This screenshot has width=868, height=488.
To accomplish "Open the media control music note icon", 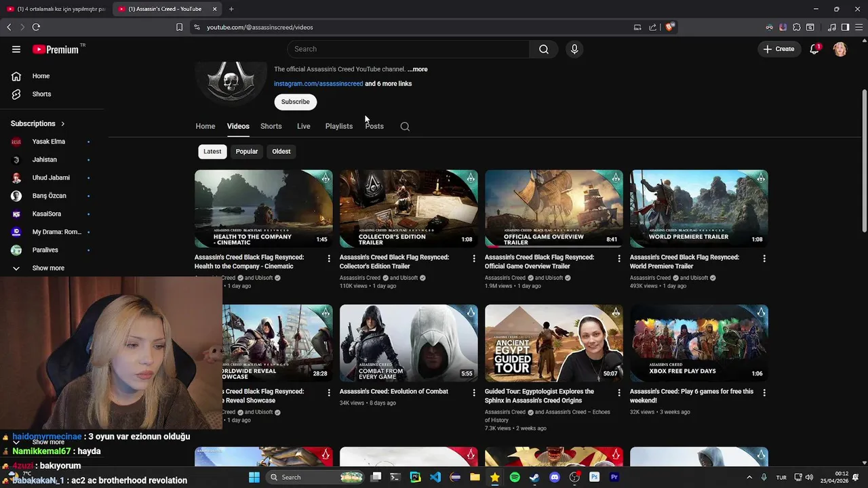I will point(832,27).
